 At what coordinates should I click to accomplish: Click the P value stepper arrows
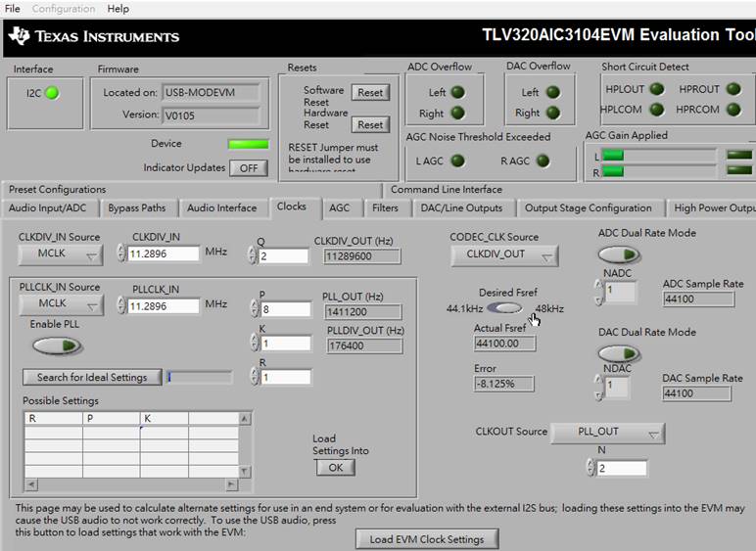coord(255,308)
